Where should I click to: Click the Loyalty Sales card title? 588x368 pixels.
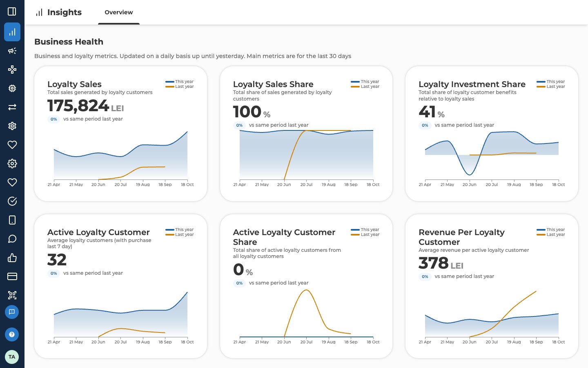point(74,84)
